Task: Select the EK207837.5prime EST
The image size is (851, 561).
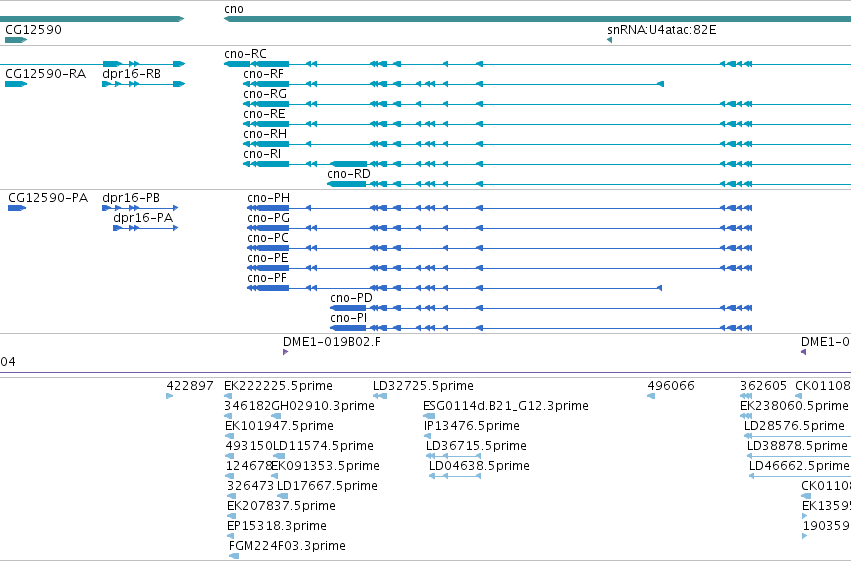Action: [x=232, y=516]
